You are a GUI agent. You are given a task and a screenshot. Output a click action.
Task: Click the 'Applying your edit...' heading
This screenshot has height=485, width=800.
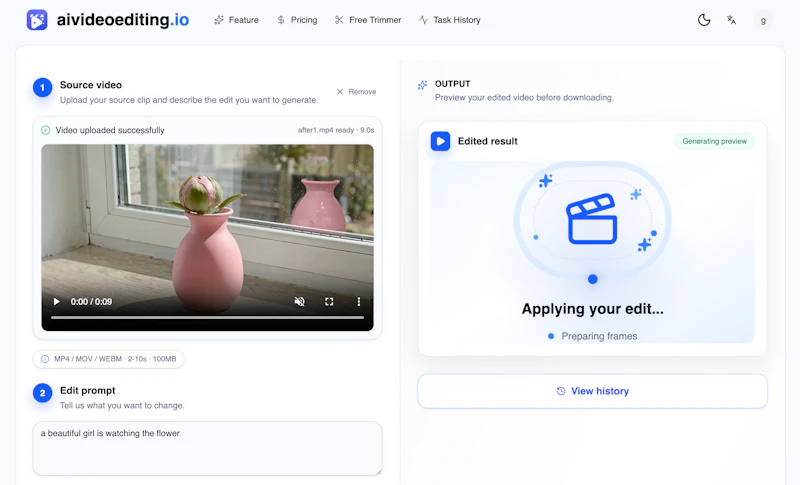click(592, 309)
